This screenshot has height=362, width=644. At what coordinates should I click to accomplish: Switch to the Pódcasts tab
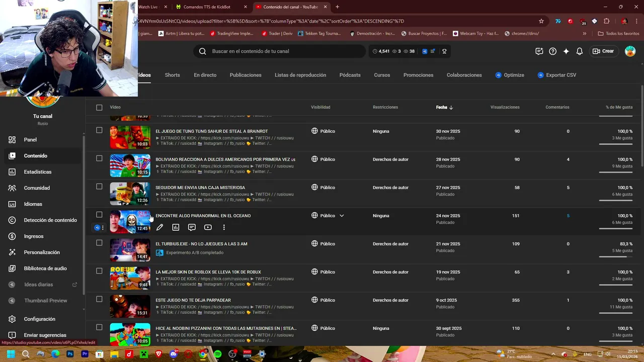[x=350, y=75]
